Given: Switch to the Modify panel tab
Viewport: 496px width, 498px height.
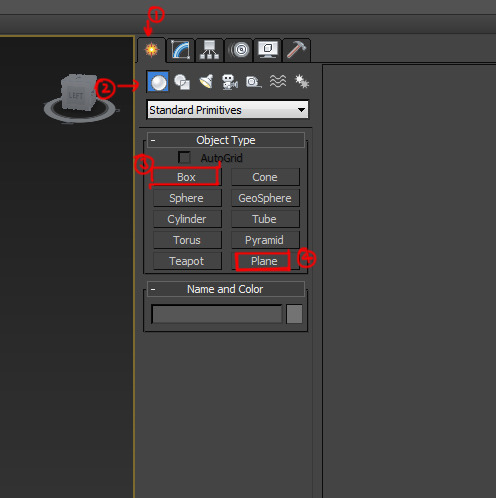Looking at the screenshot, I should (x=180, y=50).
